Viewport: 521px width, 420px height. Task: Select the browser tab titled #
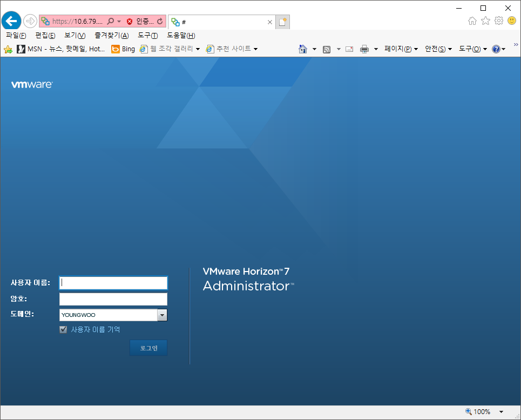point(221,22)
